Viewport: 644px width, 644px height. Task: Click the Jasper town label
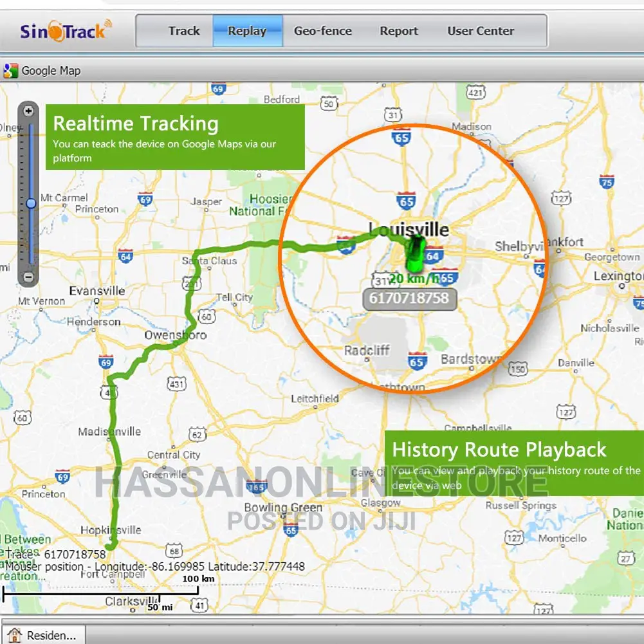206,201
